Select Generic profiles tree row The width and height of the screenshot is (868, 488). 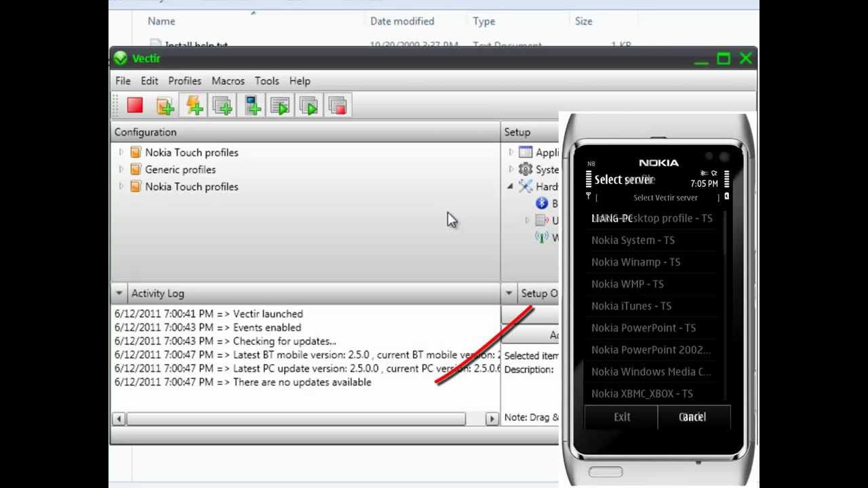click(x=180, y=169)
